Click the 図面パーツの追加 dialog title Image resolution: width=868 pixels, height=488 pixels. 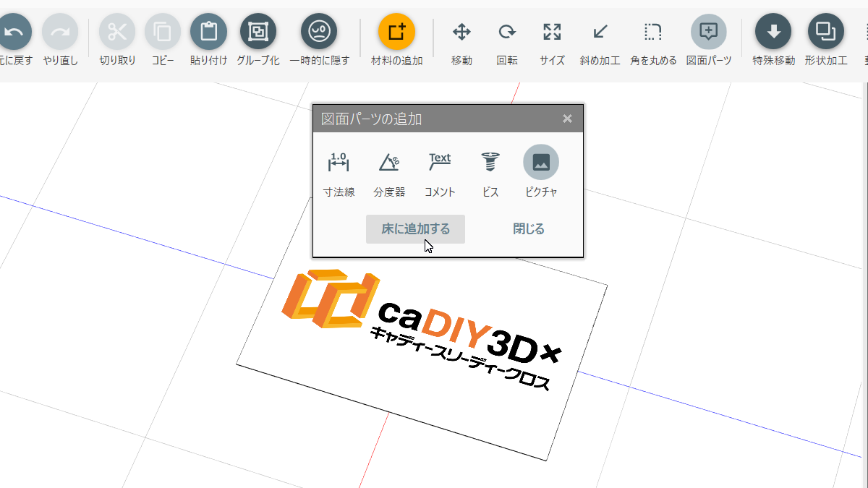pos(372,119)
